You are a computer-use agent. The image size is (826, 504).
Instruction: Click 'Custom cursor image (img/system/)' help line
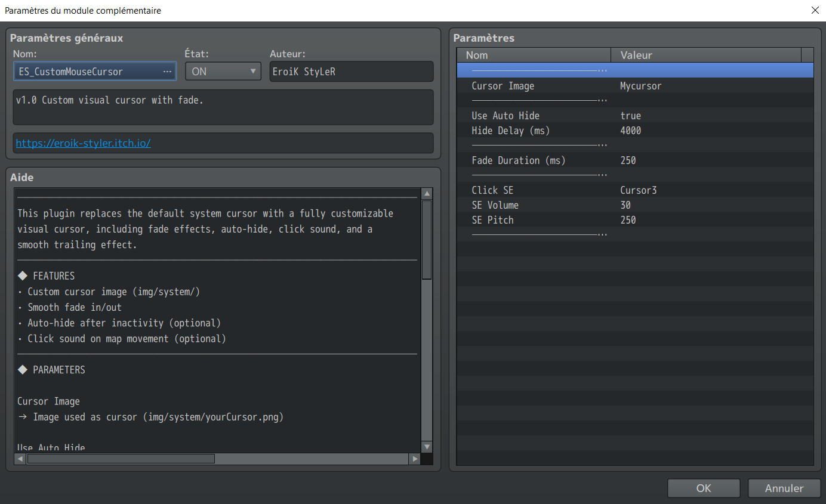coord(113,292)
